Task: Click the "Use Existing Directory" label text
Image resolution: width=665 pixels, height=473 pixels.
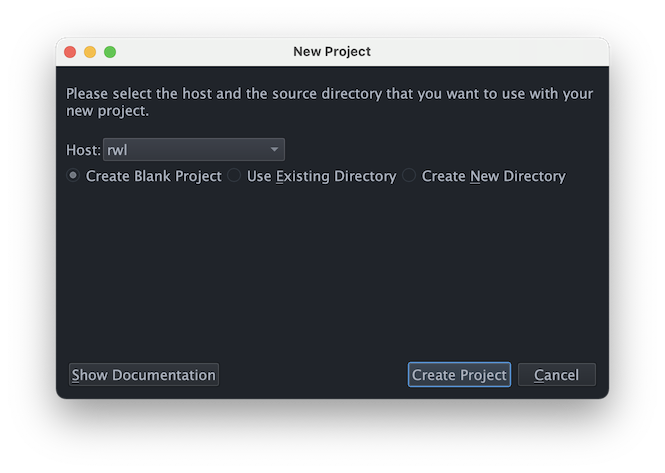Action: pyautogui.click(x=321, y=176)
